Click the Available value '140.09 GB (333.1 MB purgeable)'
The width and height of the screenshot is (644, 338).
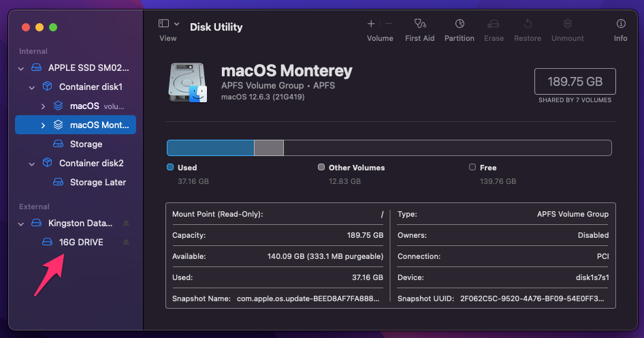[325, 257]
